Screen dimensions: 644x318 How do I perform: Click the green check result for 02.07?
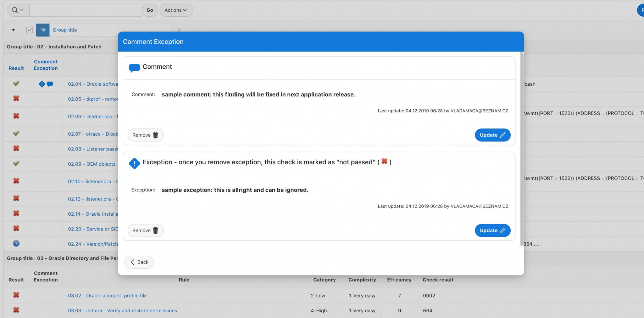point(16,133)
